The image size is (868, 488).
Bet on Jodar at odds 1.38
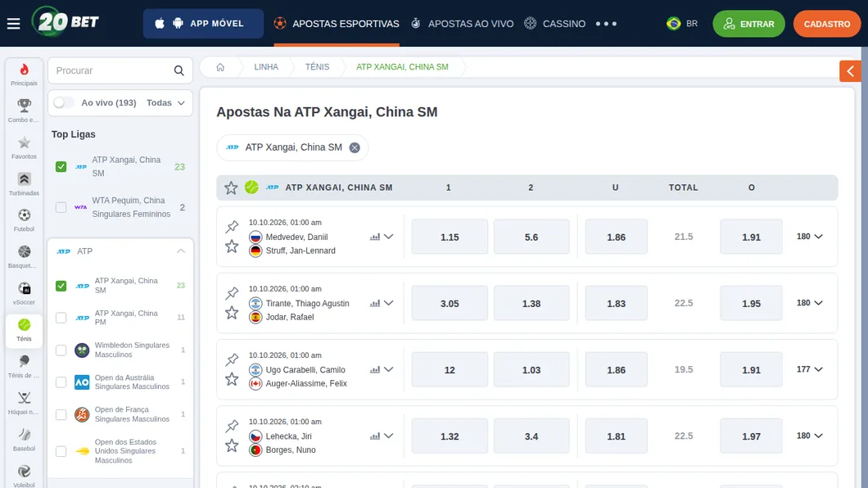point(531,303)
